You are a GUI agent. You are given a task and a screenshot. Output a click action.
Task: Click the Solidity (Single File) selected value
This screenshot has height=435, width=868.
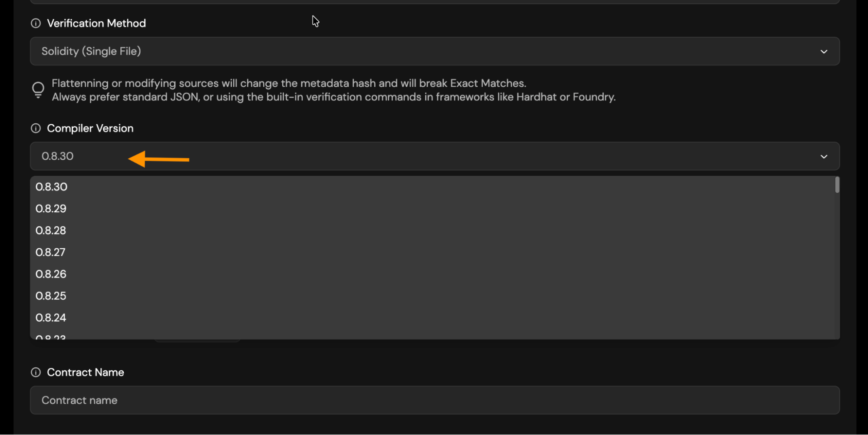tap(91, 51)
